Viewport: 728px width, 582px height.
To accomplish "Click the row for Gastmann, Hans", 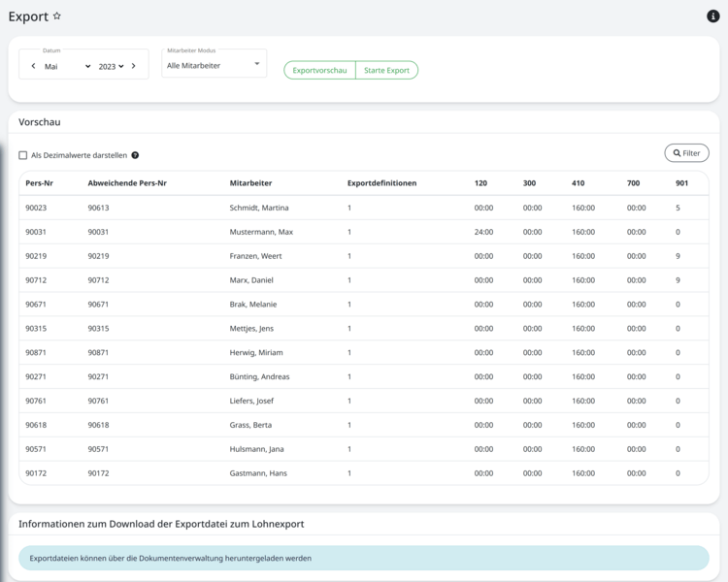I will (x=257, y=473).
